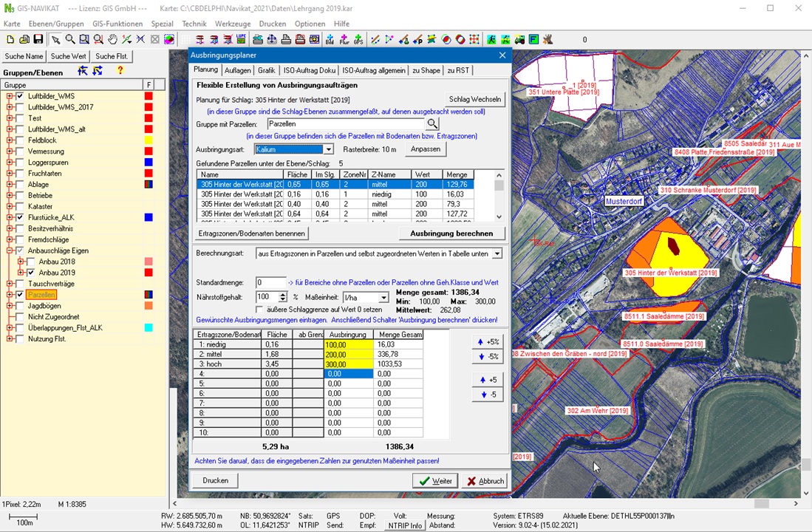Screen dimensions: 812x532
Task: Select the magnifier zoom tool
Action: click(69, 39)
